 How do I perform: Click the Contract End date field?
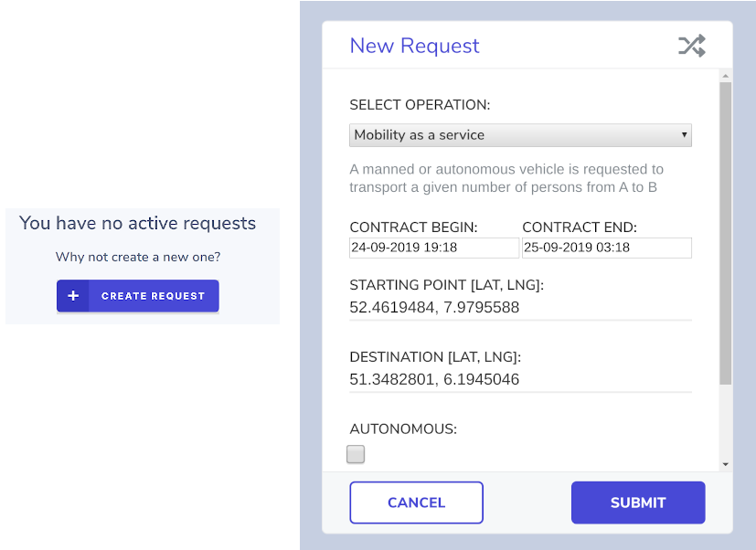606,248
